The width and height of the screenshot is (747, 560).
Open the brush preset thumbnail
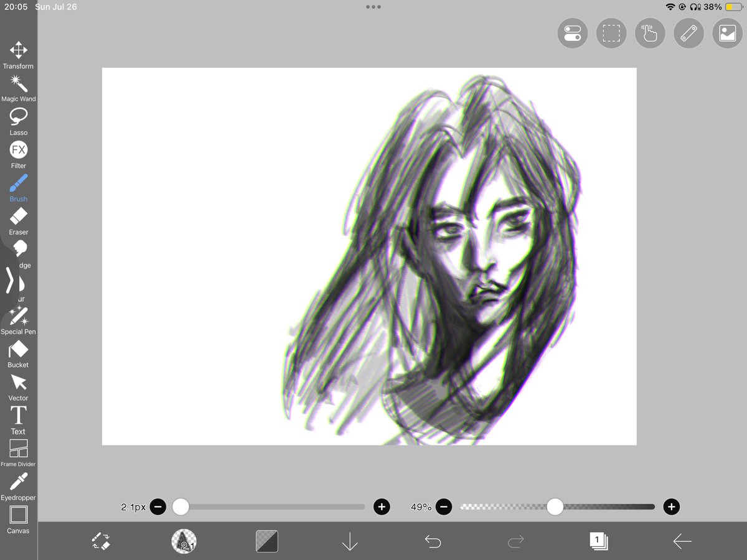point(184,541)
